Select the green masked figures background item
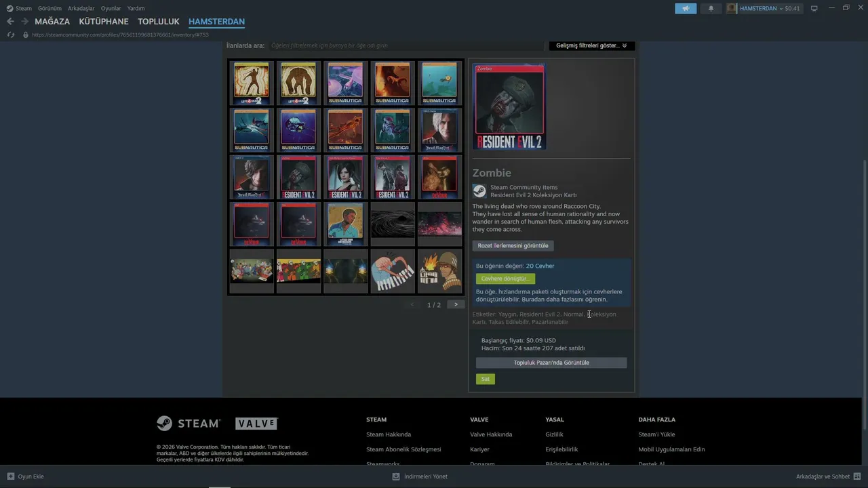Image resolution: width=868 pixels, height=488 pixels. (x=298, y=271)
